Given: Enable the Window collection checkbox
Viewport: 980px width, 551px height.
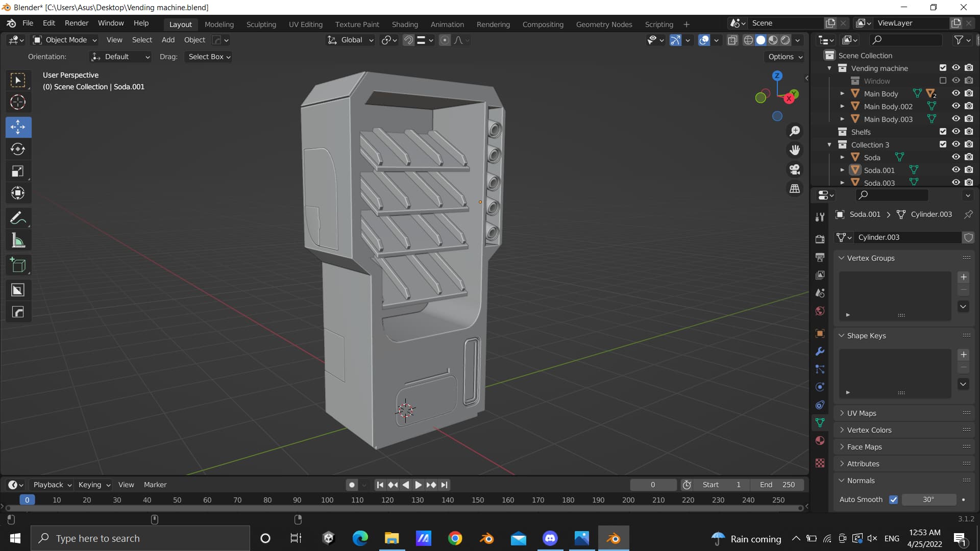Looking at the screenshot, I should pyautogui.click(x=943, y=80).
